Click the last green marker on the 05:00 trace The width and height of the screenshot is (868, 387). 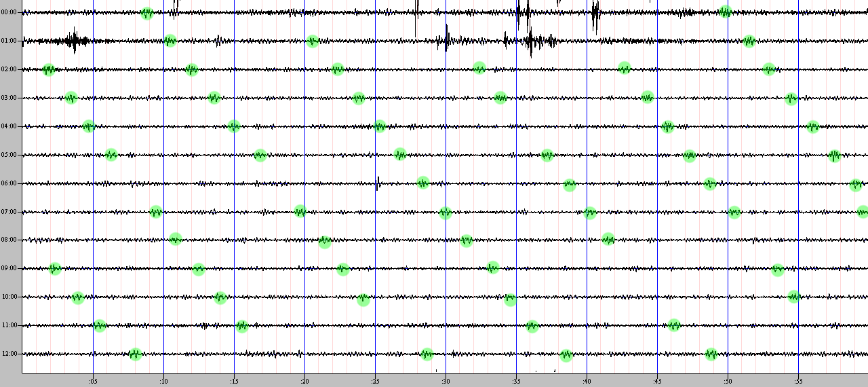click(835, 155)
